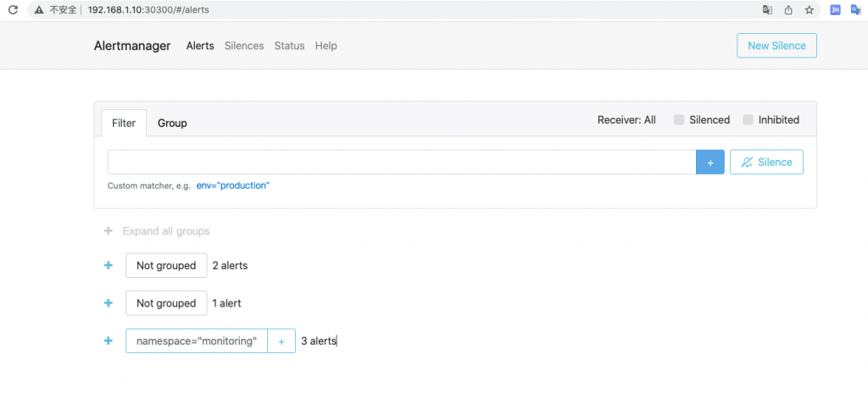Viewport: 868px width, 398px height.
Task: Toggle the Silenced checkbox
Action: tap(679, 120)
